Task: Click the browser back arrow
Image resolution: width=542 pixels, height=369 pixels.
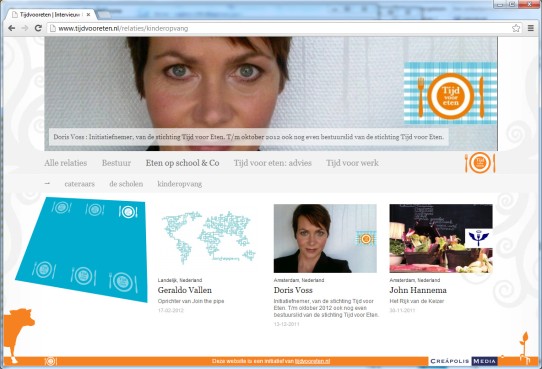Action: [11, 28]
